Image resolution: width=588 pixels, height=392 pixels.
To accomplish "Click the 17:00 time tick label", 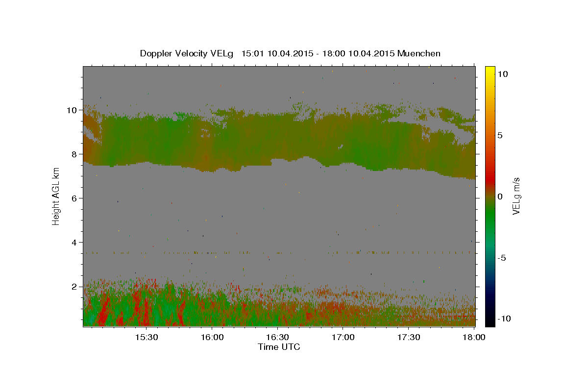I will [x=343, y=337].
